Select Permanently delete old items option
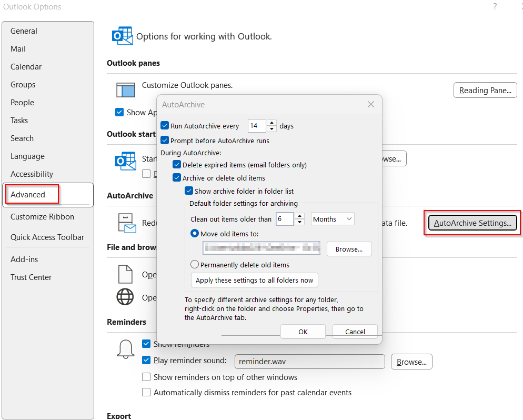Image resolution: width=523 pixels, height=420 pixels. coord(195,265)
